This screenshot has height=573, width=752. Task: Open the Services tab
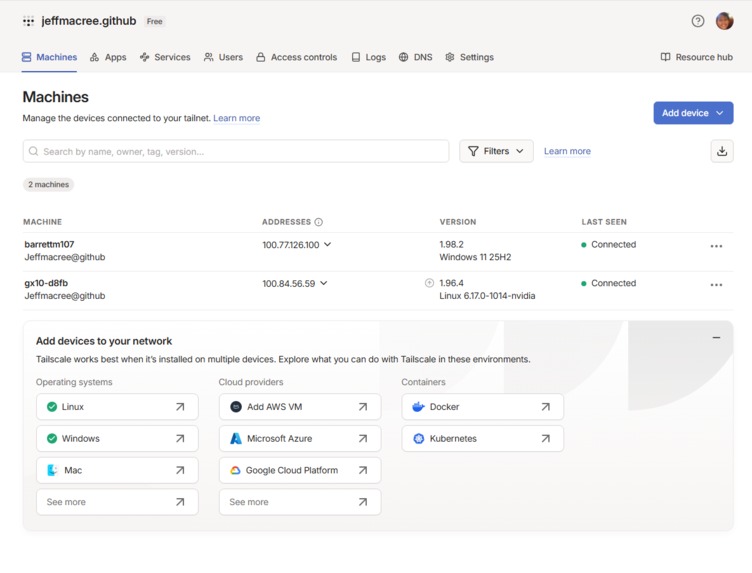click(x=165, y=57)
